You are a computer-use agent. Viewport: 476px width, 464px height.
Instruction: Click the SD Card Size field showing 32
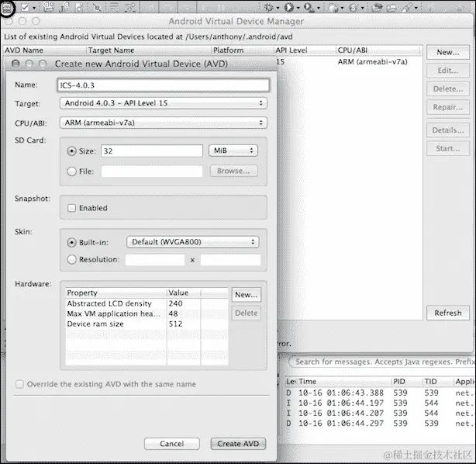point(152,151)
